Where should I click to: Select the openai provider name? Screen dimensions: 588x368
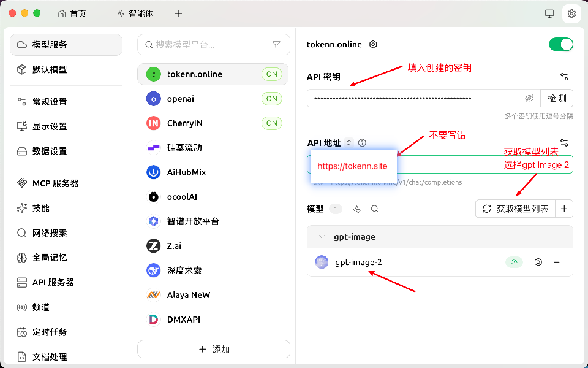180,99
